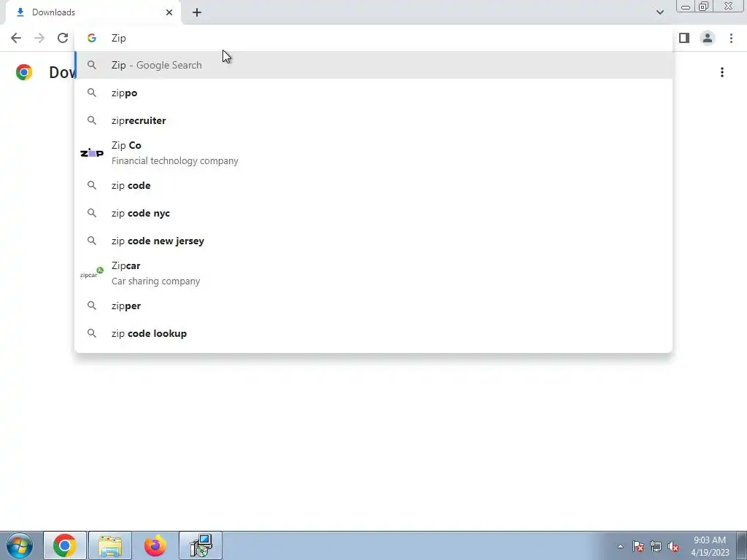Click the search icon beside 'zippo'
Image resolution: width=747 pixels, height=560 pixels.
[91, 93]
